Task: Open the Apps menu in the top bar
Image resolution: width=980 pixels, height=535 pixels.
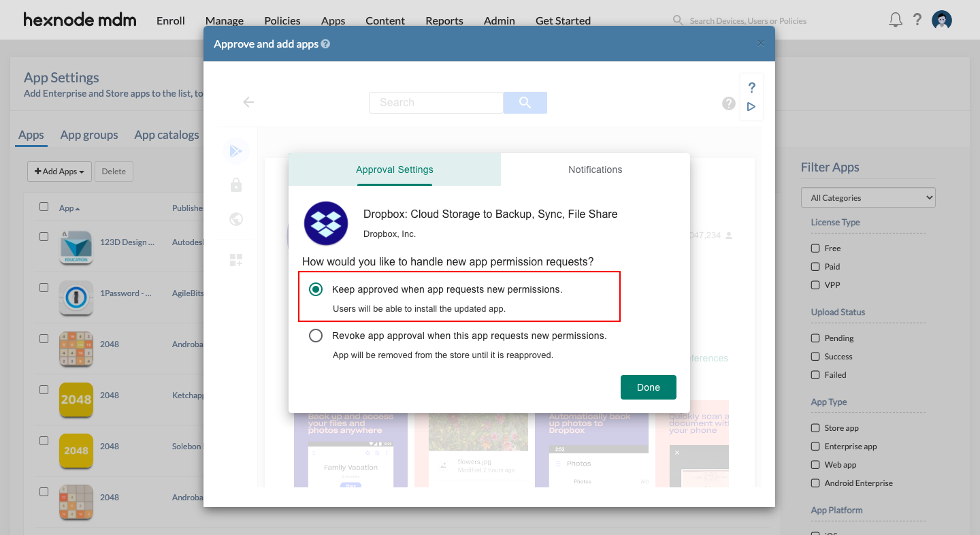Action: pos(333,20)
